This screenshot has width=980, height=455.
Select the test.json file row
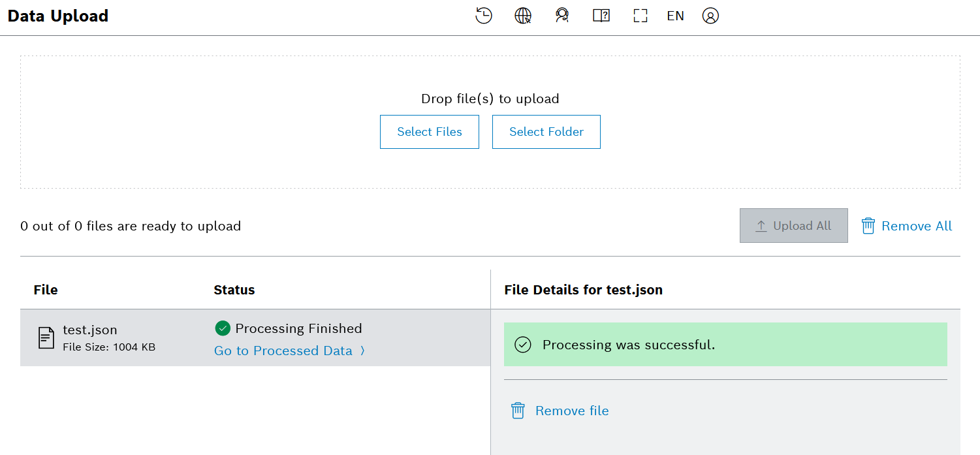pos(163,338)
